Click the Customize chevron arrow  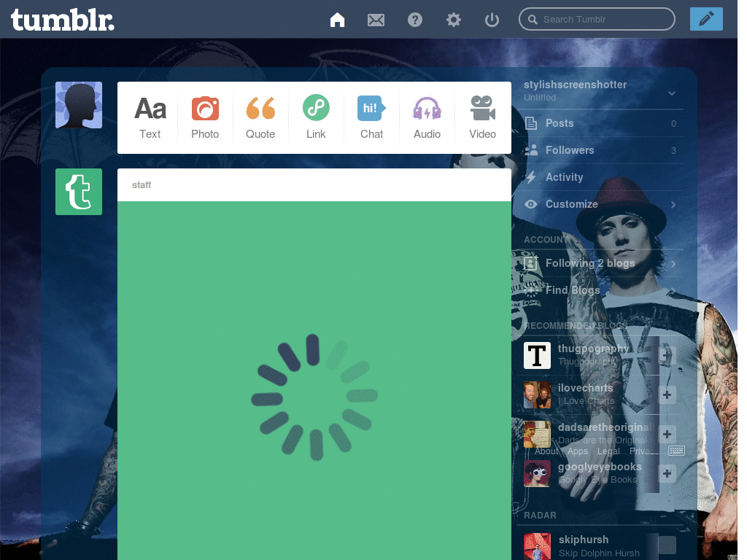673,205
